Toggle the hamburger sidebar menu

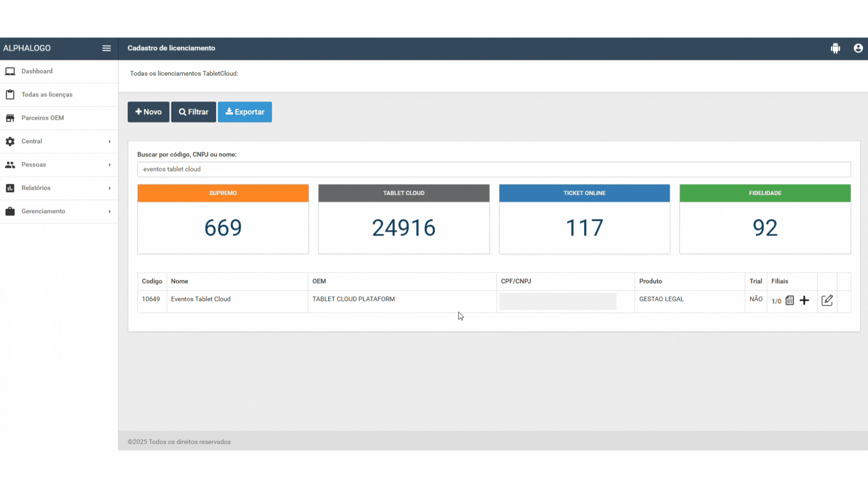point(106,48)
